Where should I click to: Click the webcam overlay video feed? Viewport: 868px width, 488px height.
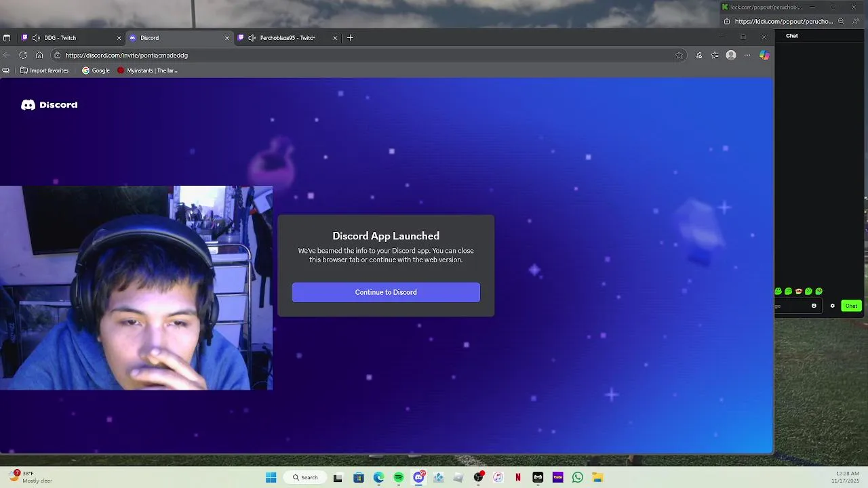click(136, 287)
